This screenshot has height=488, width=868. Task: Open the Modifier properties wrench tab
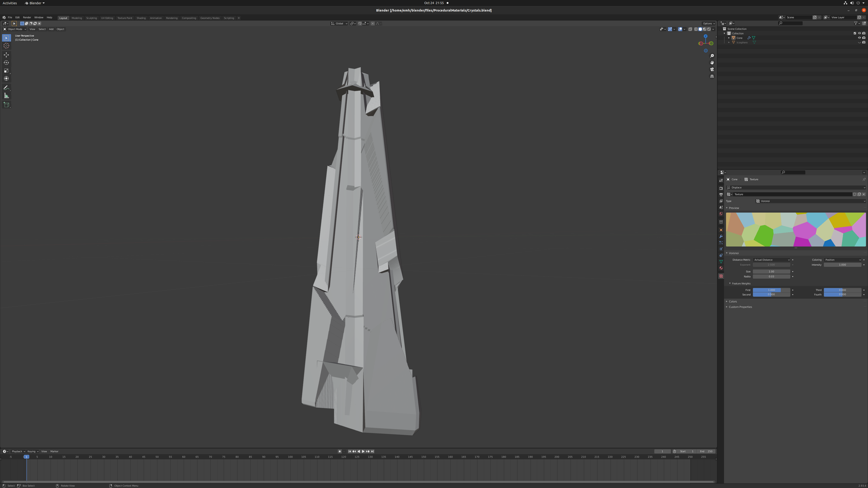click(x=721, y=236)
